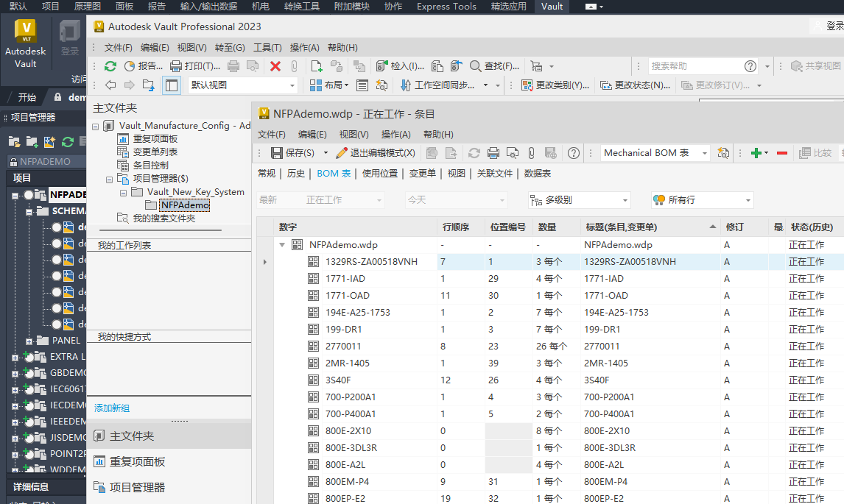Image resolution: width=844 pixels, height=504 pixels.
Task: Collapse the Vault_Manufacture_Config tree node
Action: pyautogui.click(x=95, y=127)
